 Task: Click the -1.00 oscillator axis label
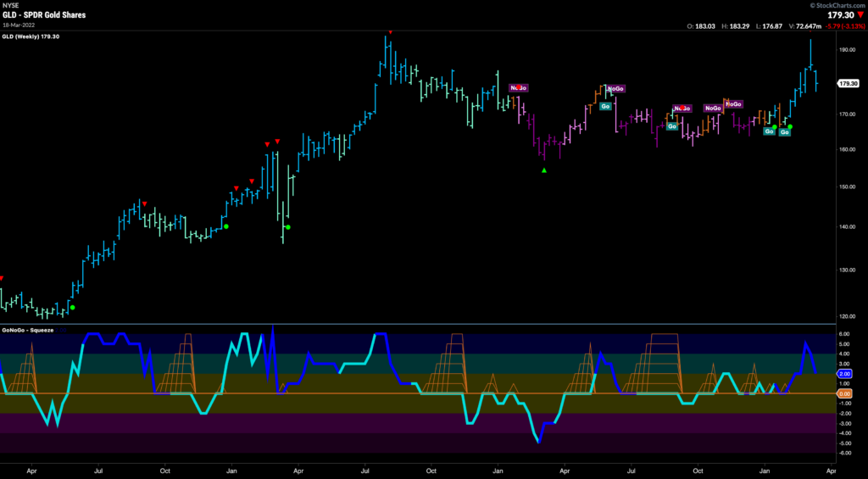point(844,404)
